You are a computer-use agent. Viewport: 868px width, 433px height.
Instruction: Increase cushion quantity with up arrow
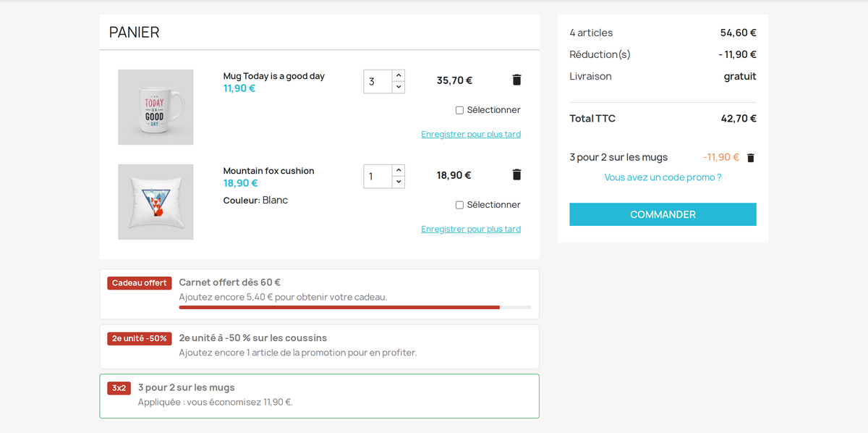tap(399, 170)
